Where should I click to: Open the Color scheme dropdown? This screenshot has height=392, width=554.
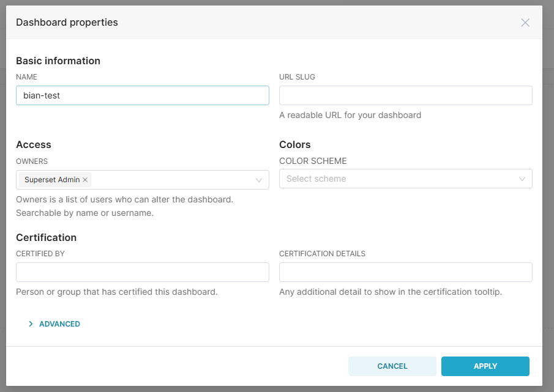click(x=406, y=179)
